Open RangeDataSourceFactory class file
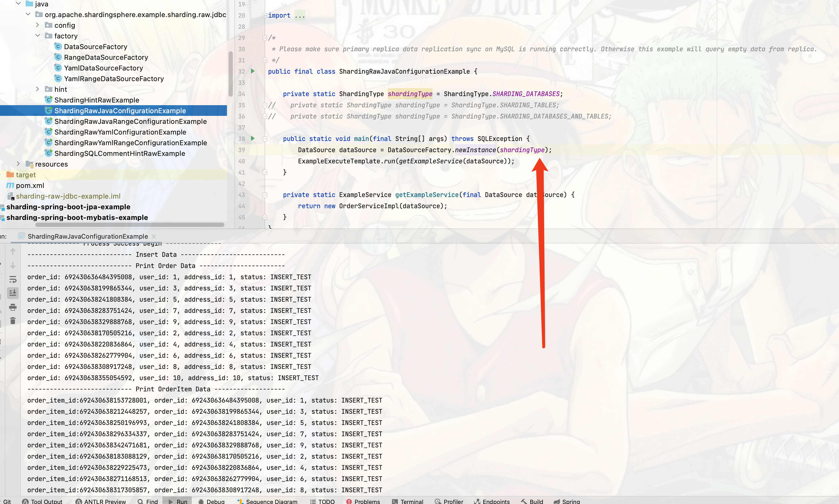The width and height of the screenshot is (839, 504). (106, 57)
